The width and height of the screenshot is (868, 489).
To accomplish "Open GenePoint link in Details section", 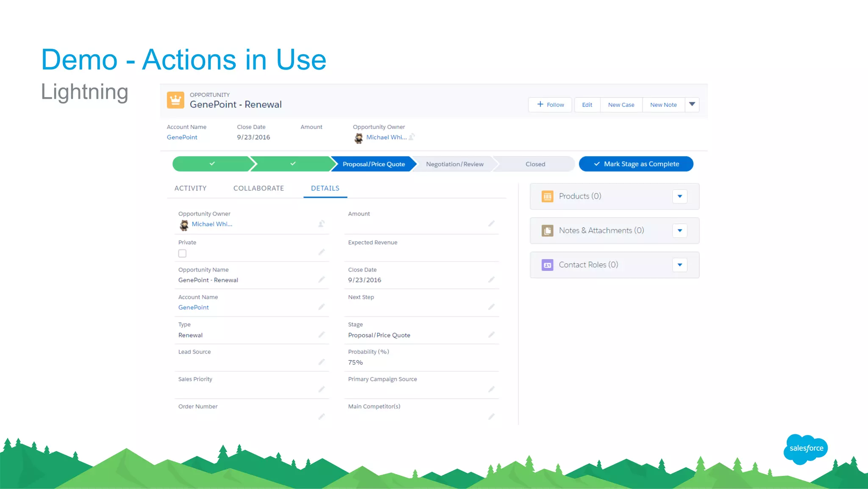I will click(x=193, y=307).
